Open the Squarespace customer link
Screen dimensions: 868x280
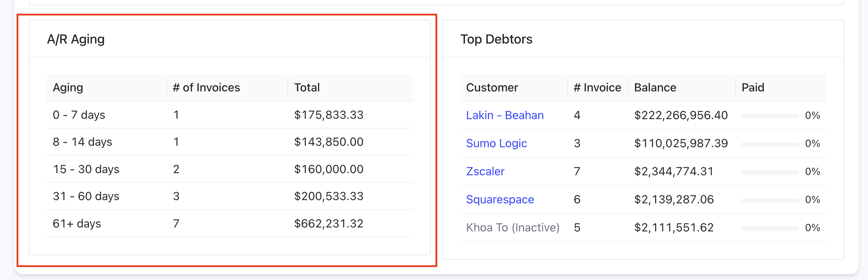point(500,199)
